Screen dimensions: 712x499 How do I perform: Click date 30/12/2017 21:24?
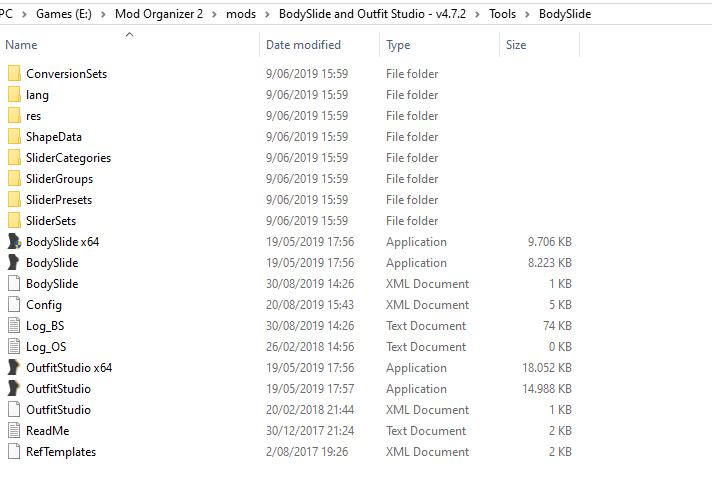click(310, 430)
